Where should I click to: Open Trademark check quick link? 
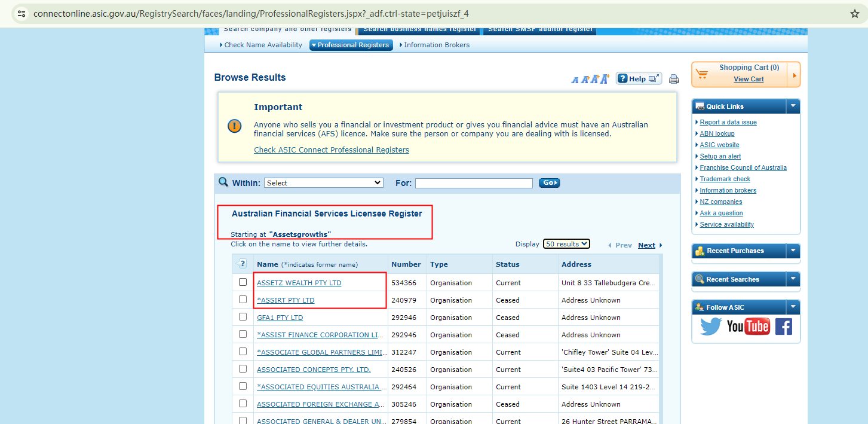pyautogui.click(x=725, y=179)
